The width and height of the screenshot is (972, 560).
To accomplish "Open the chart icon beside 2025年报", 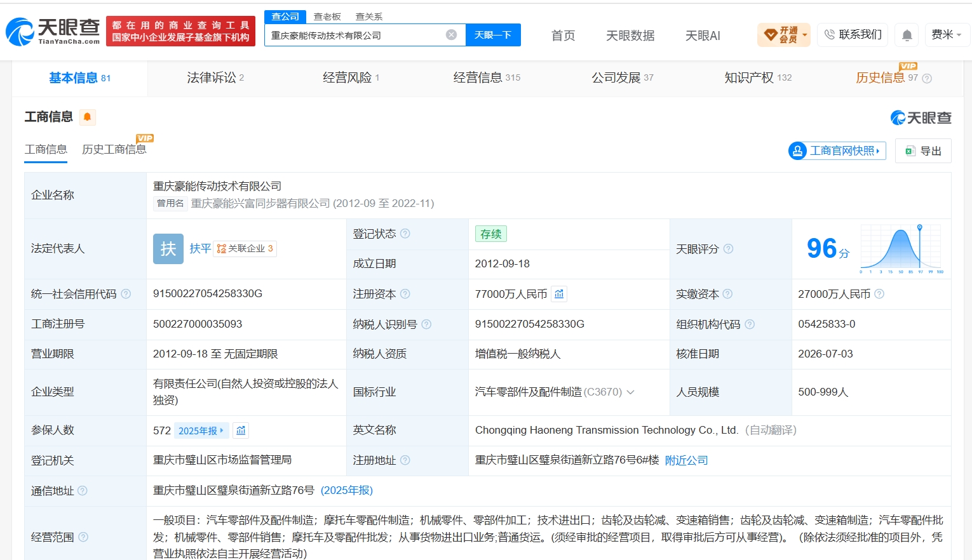I will (x=241, y=430).
